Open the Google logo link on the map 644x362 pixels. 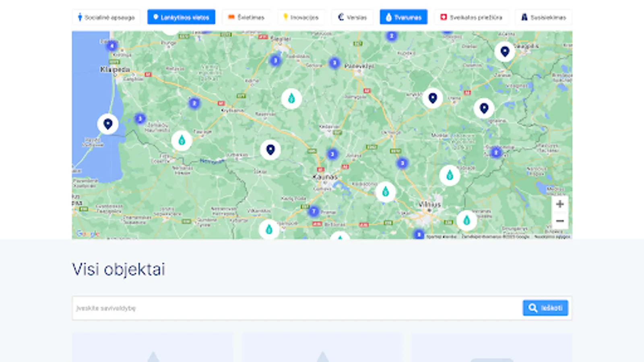click(x=87, y=234)
